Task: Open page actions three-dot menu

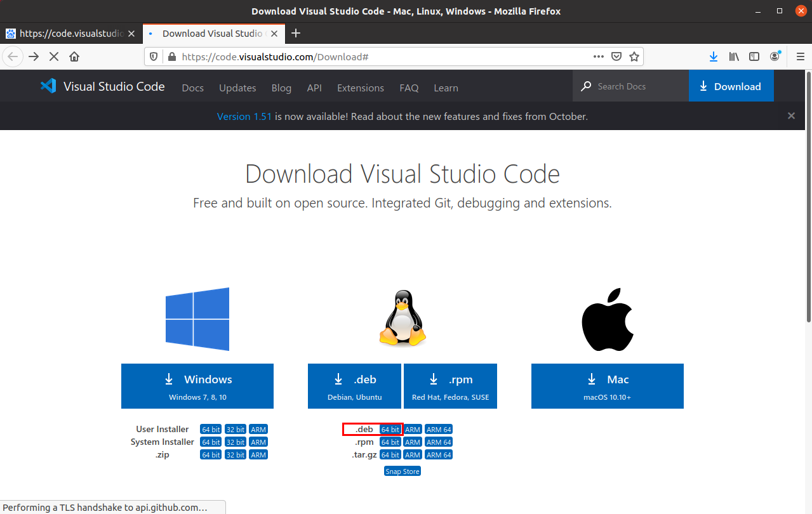Action: pos(599,56)
